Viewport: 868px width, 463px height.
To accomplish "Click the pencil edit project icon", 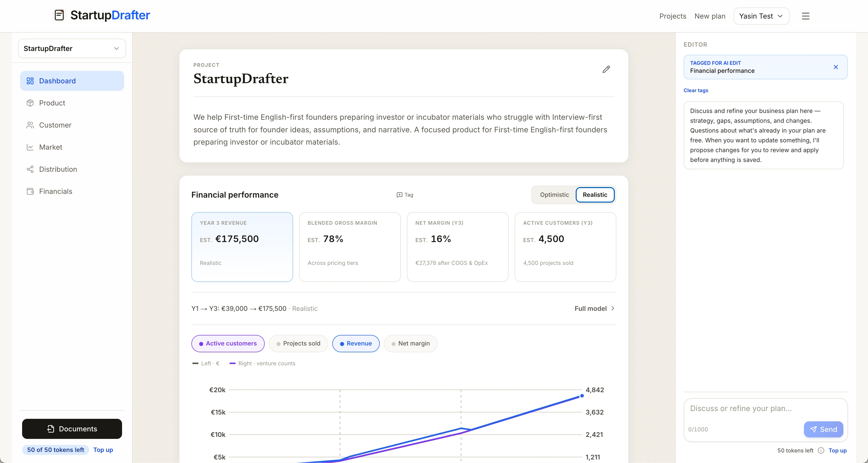I will [x=606, y=69].
